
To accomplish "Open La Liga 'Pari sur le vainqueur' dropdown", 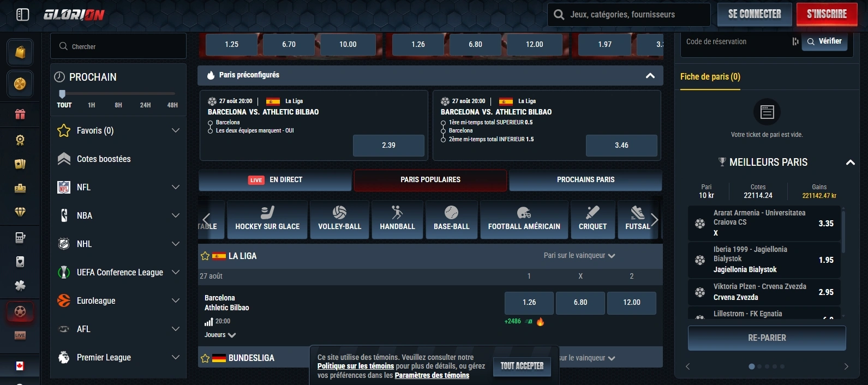I will coord(579,256).
